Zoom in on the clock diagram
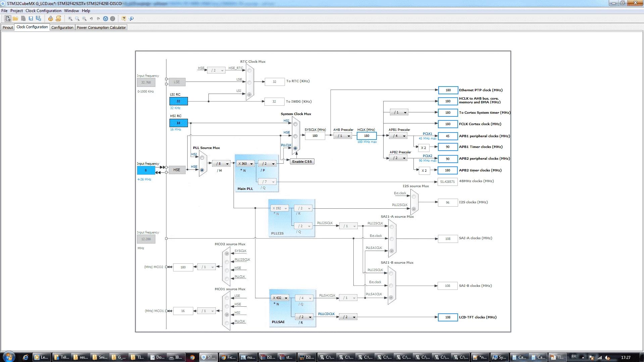This screenshot has width=644, height=362. [70, 19]
